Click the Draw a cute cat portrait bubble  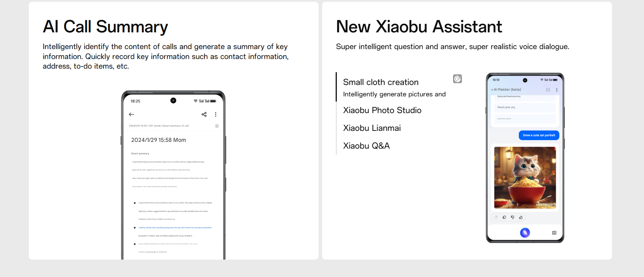click(x=539, y=135)
